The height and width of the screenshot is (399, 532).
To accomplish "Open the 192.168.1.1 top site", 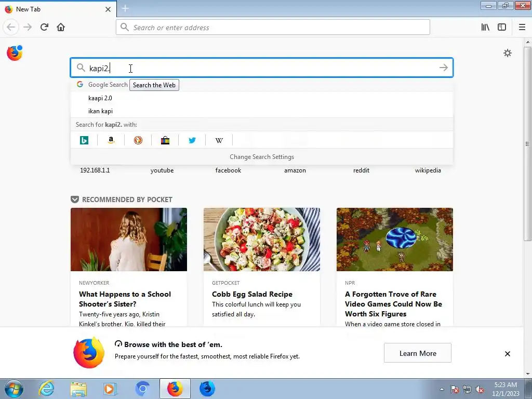I will tap(95, 170).
